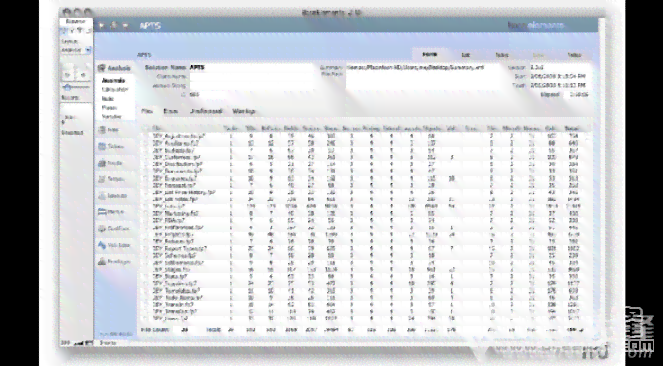Image resolution: width=663 pixels, height=366 pixels.
Task: Open the Value Lists section in sidebar
Action: coord(114,245)
